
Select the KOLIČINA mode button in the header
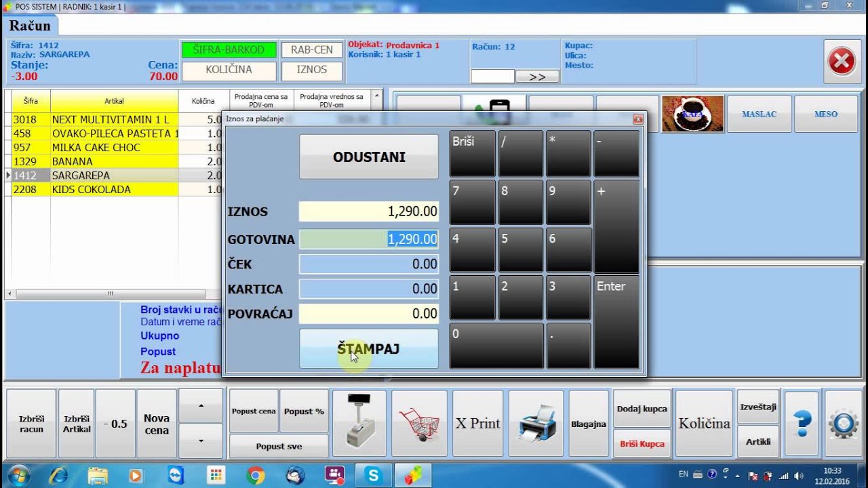tap(229, 70)
